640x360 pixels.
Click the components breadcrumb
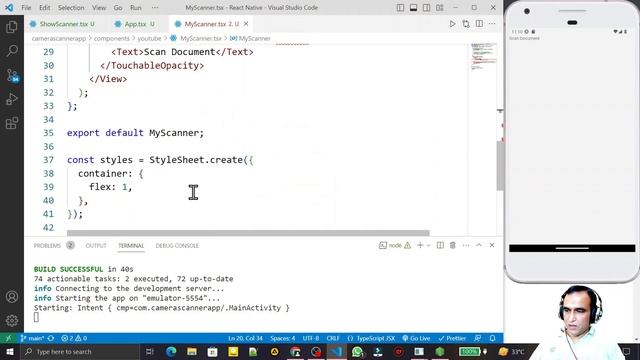tap(111, 38)
